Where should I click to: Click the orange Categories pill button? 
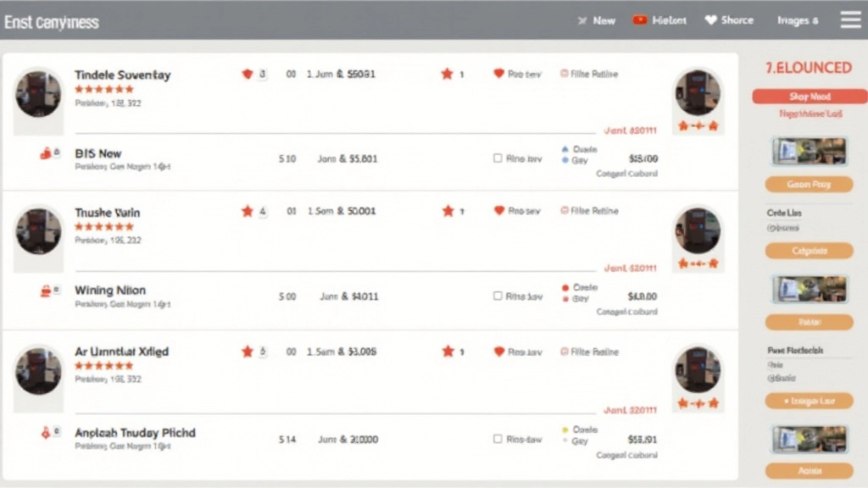[808, 251]
